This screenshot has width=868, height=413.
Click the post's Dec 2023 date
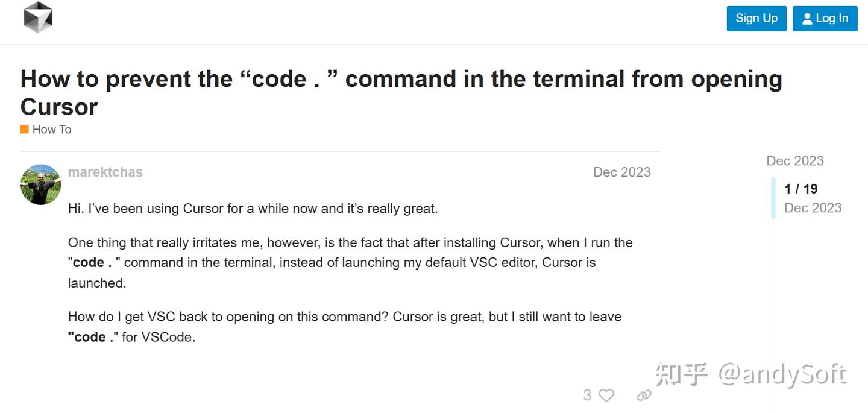tap(621, 172)
